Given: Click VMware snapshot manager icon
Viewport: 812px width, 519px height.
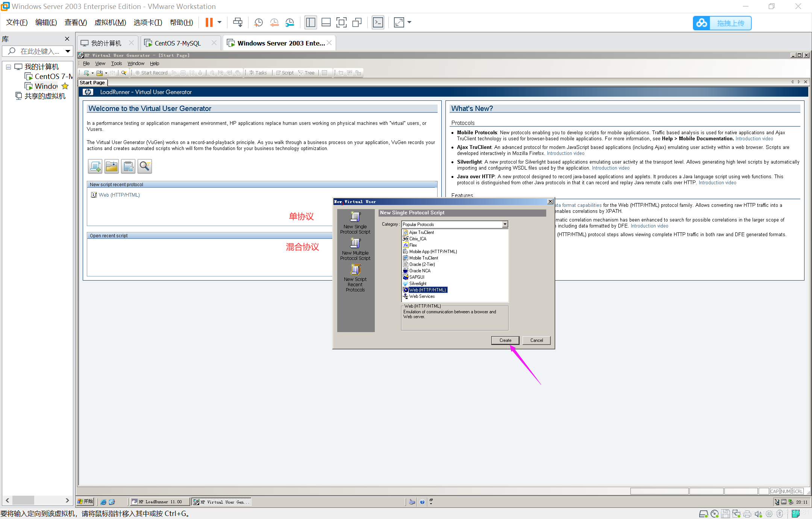Looking at the screenshot, I should (x=289, y=23).
